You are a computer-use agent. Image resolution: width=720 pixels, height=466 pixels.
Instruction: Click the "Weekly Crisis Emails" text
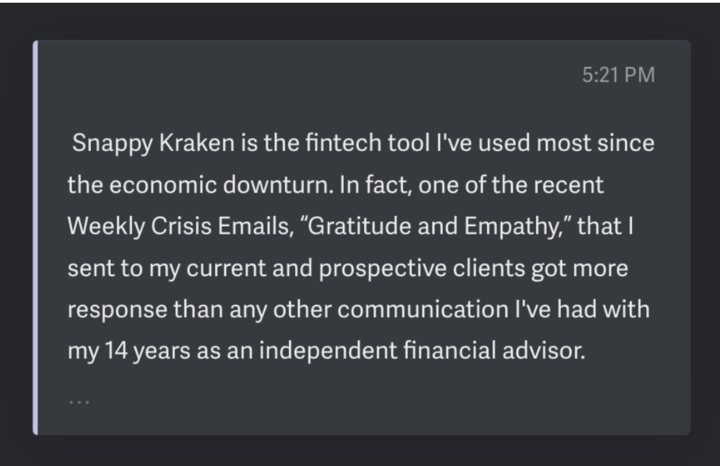168,226
